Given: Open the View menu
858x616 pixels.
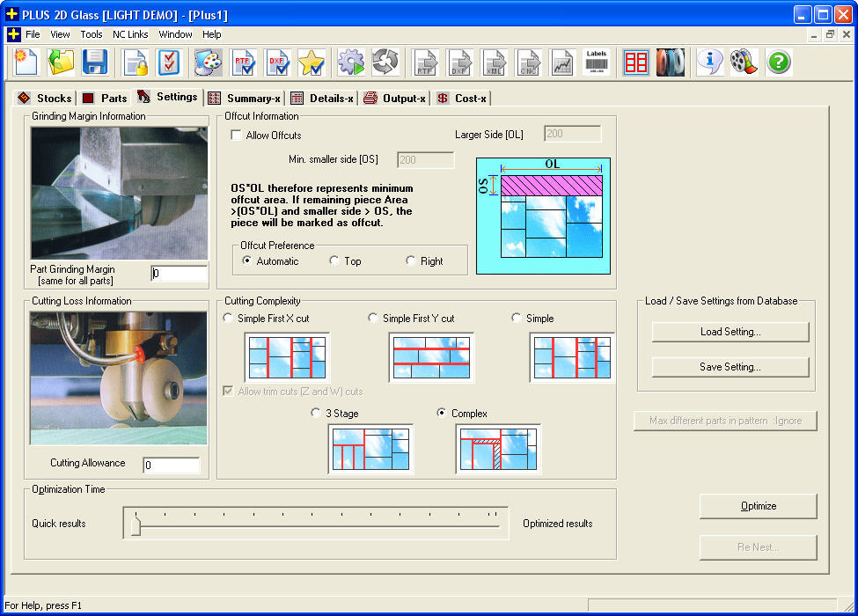Looking at the screenshot, I should pos(60,34).
